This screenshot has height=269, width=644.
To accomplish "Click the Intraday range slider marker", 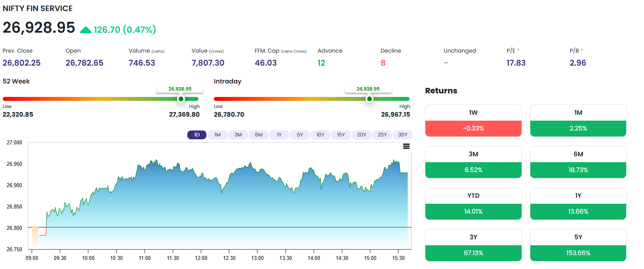I will [x=369, y=99].
